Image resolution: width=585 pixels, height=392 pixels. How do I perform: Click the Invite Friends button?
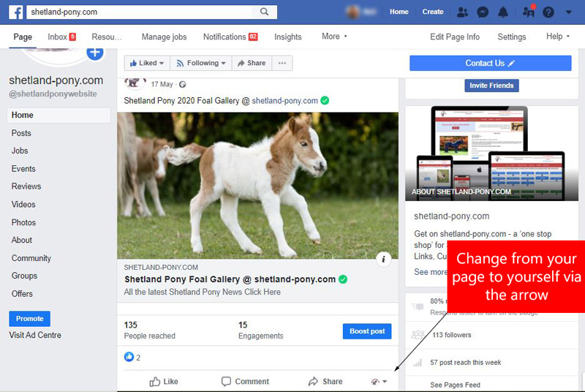[491, 86]
